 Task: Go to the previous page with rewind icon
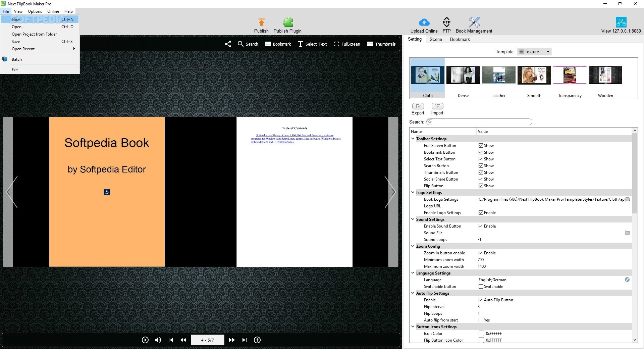coord(183,340)
